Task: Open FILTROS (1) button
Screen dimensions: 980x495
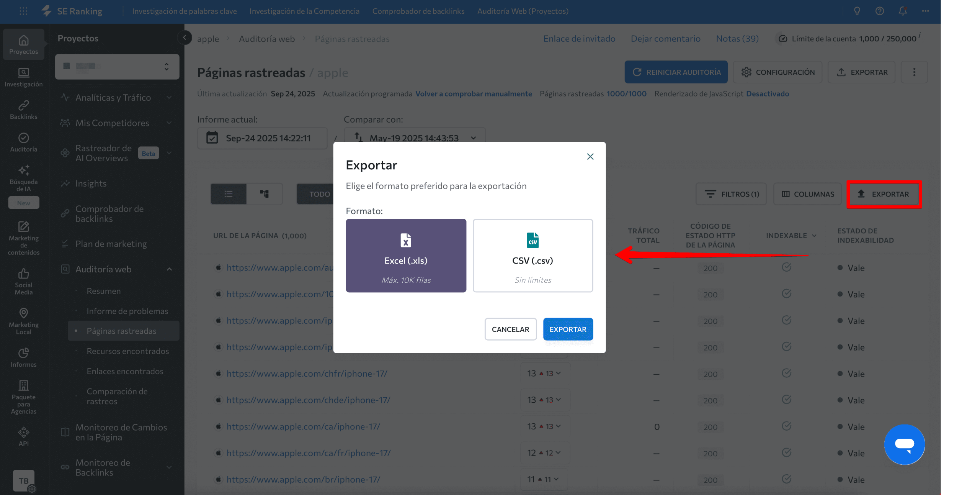Action: coord(731,194)
